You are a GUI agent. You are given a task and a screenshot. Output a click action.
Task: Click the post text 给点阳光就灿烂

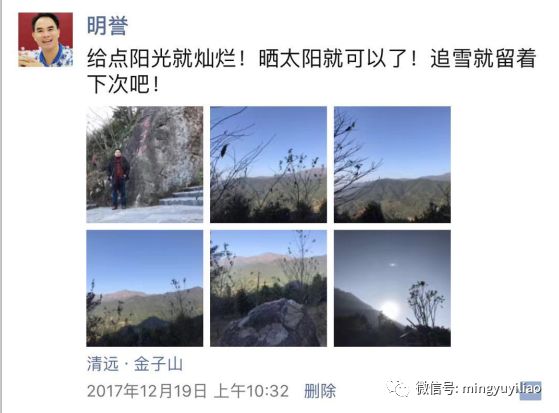pos(161,58)
